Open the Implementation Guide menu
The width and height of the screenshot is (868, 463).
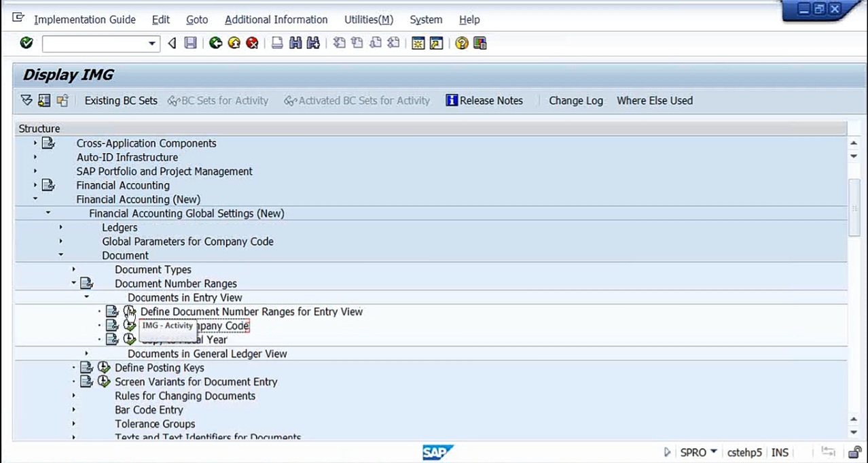tap(85, 20)
